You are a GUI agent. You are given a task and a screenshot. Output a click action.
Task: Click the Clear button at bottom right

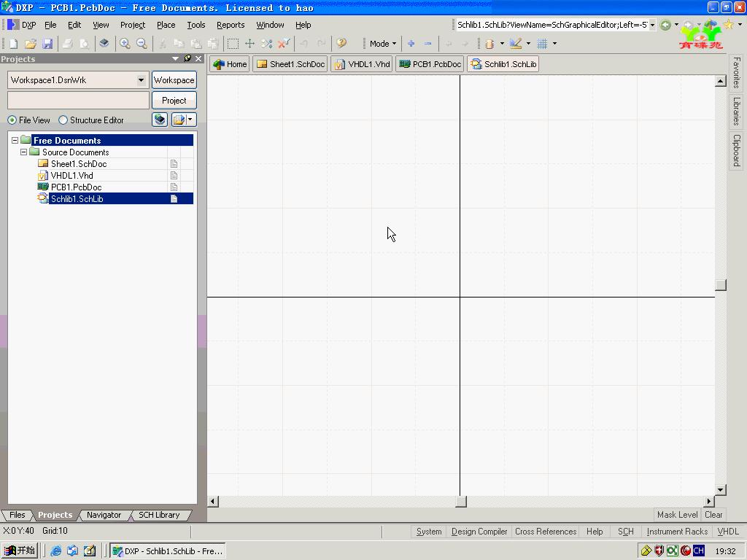click(x=713, y=515)
